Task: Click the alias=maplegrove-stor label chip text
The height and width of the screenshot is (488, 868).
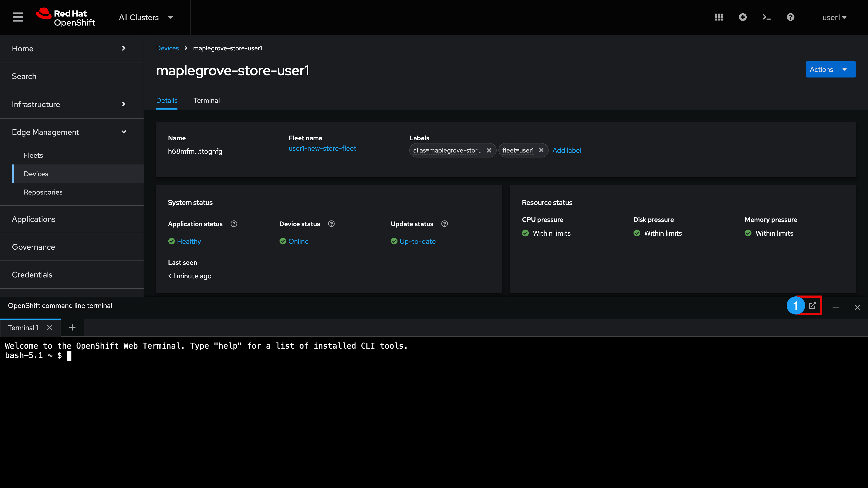Action: coord(447,150)
